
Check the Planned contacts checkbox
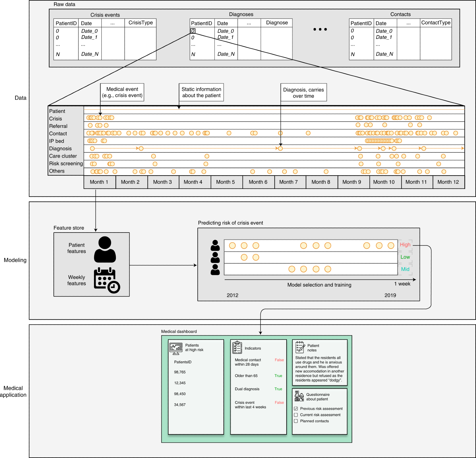(296, 421)
